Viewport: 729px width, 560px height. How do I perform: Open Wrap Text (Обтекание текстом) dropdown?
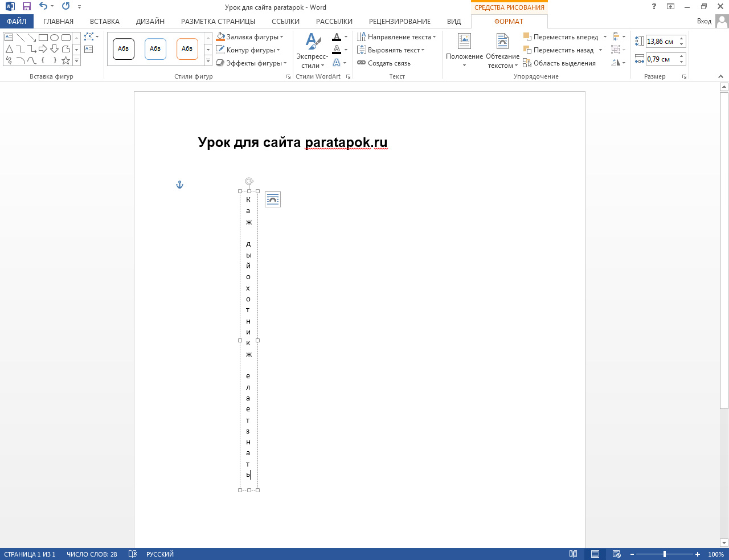502,51
